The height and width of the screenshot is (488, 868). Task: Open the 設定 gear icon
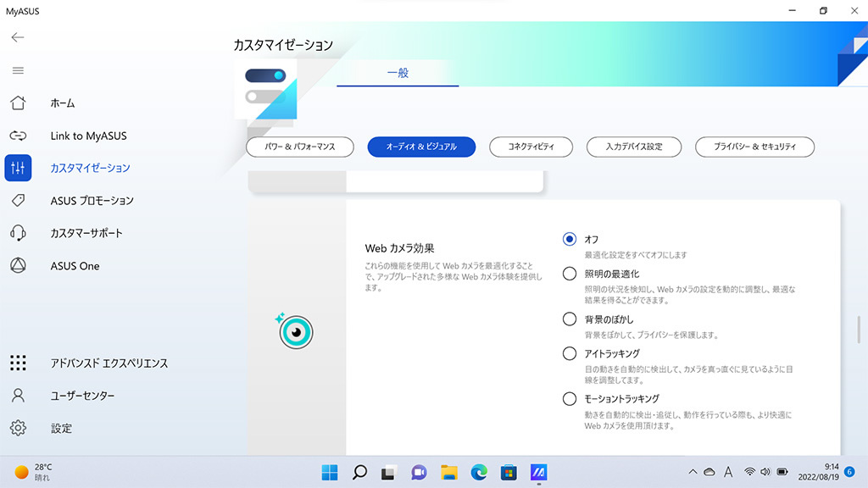point(18,428)
